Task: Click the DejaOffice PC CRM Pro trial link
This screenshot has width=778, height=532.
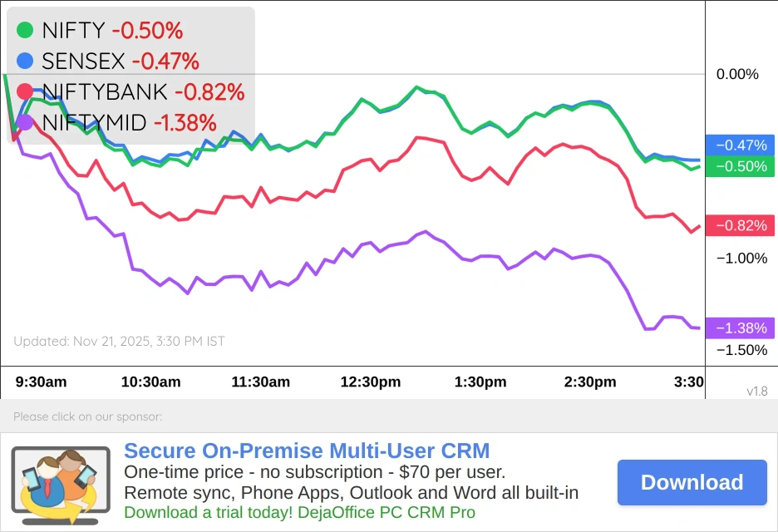Action: pos(299,512)
